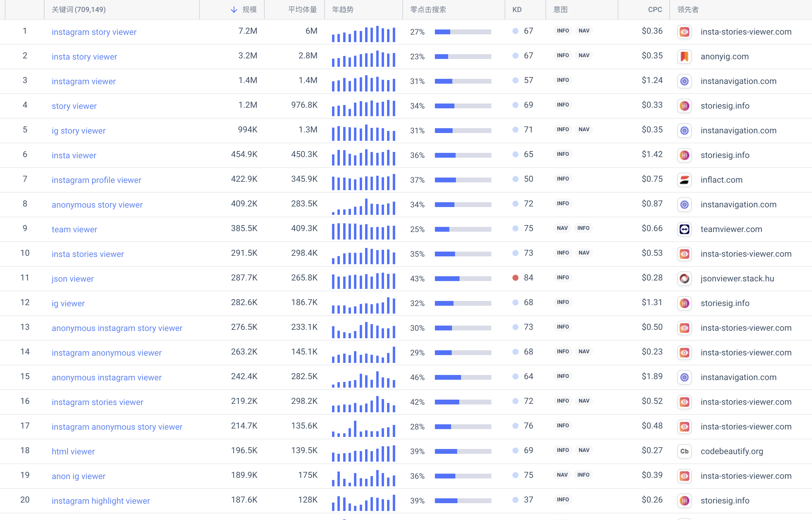Screen dimensions: 812x520
Task: Sort by the CPC column header
Action: pos(655,9)
